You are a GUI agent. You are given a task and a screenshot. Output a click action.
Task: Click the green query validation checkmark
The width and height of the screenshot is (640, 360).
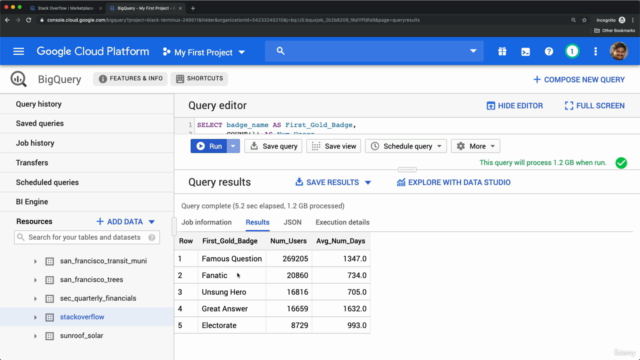tap(621, 163)
